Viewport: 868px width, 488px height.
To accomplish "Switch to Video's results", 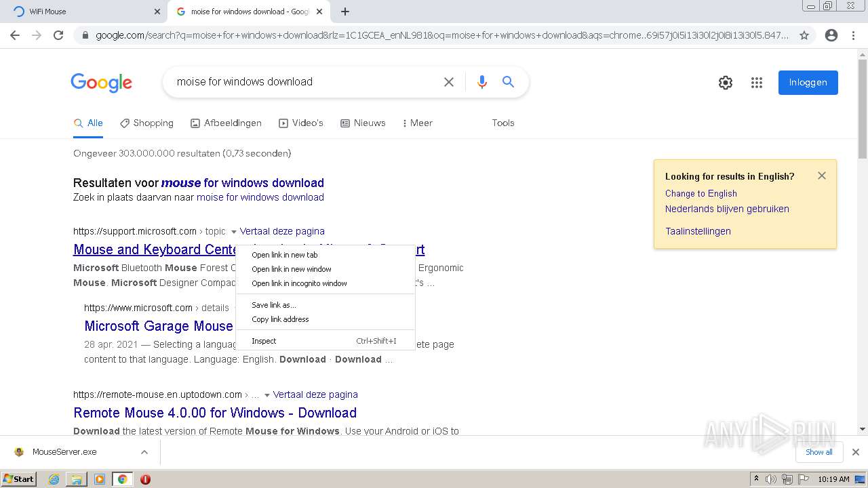I will click(x=301, y=123).
